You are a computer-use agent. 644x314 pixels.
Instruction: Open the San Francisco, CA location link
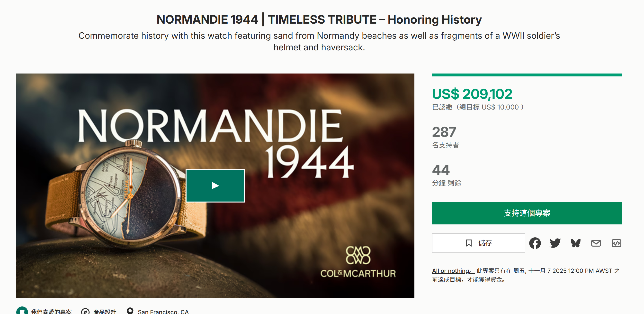163,312
